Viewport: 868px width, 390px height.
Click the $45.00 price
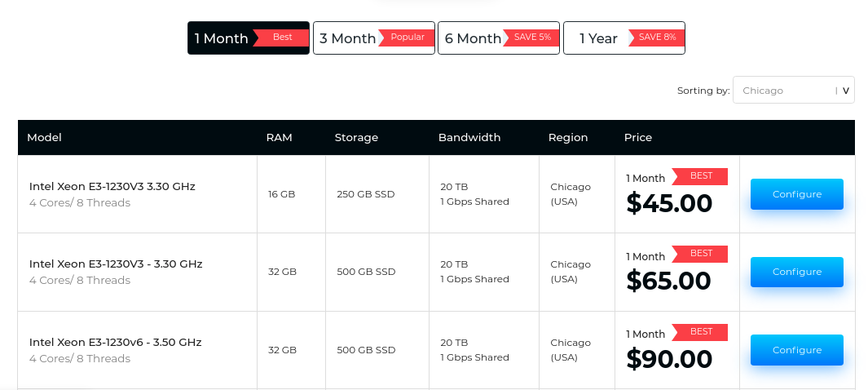coord(669,203)
